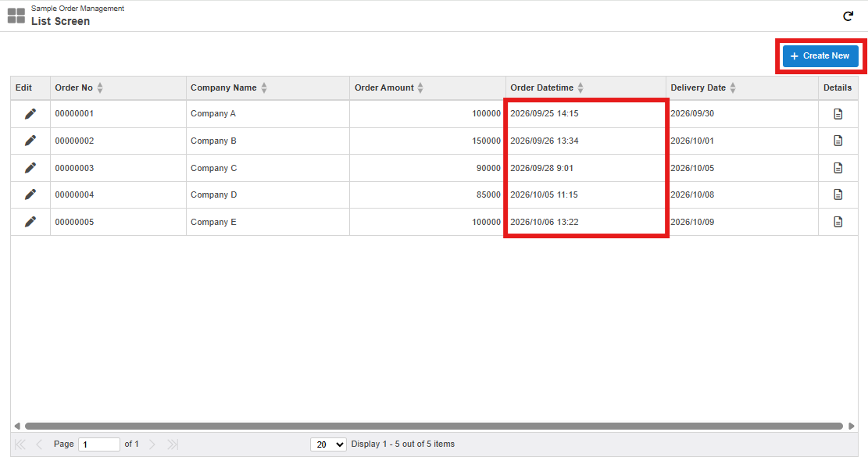Screen dimensions: 868x464
Task: Click the scroll right arrow of the table
Action: coord(851,426)
